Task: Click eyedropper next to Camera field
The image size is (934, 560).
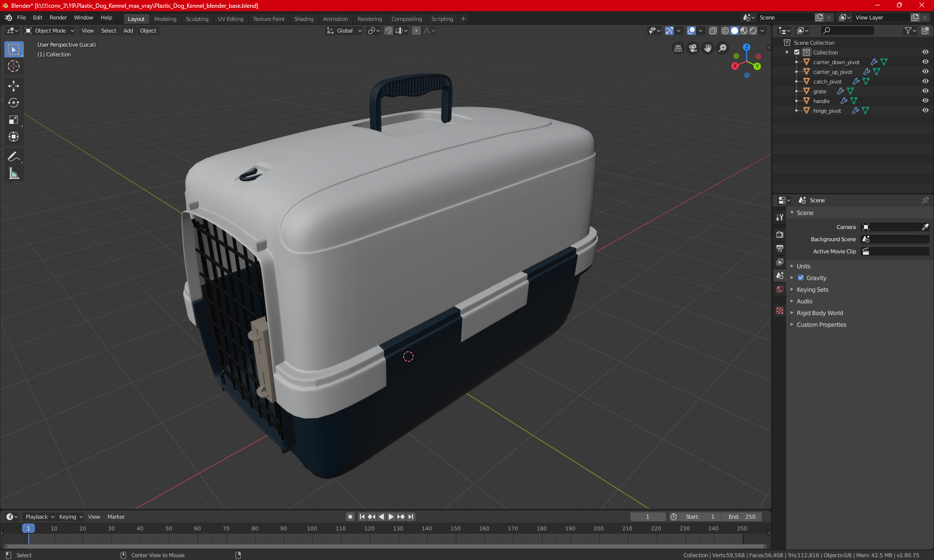Action: [x=925, y=227]
